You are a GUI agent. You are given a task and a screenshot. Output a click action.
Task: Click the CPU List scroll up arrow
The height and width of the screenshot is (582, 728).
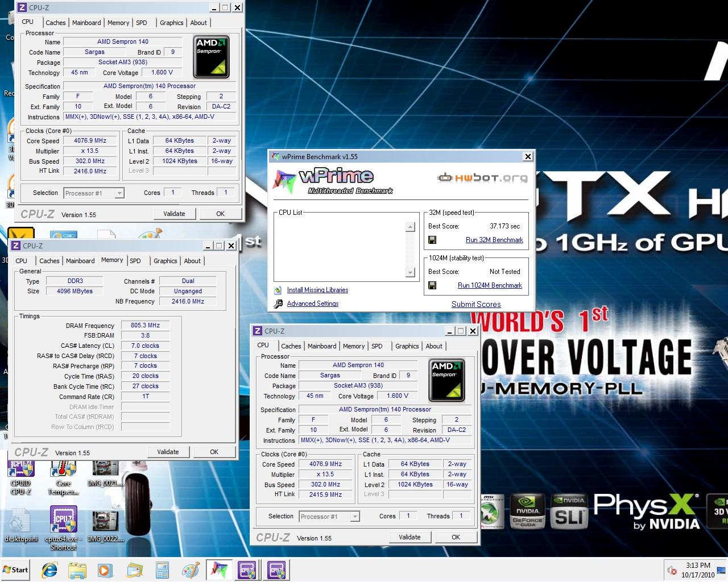coord(410,227)
